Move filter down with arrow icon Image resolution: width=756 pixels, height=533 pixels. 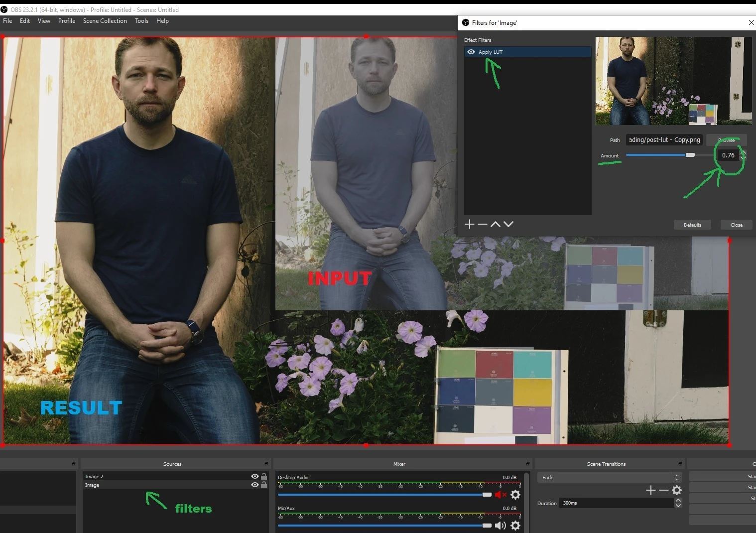(x=508, y=224)
